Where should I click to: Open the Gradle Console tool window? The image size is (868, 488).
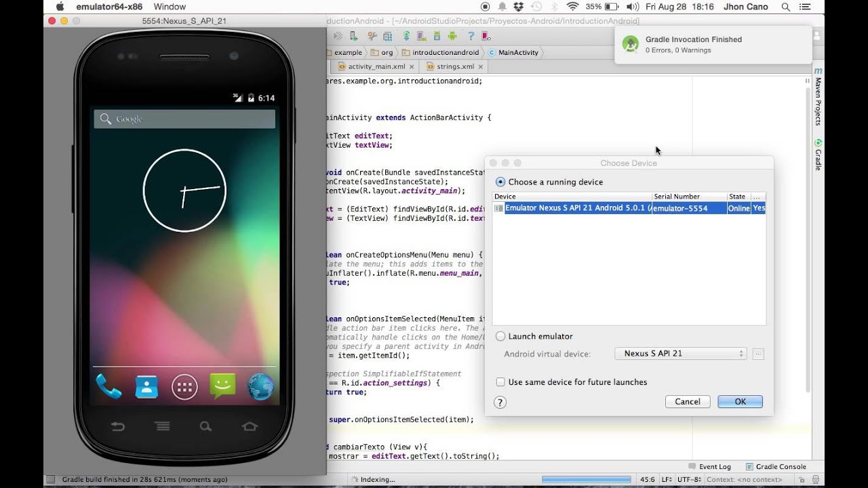point(776,466)
